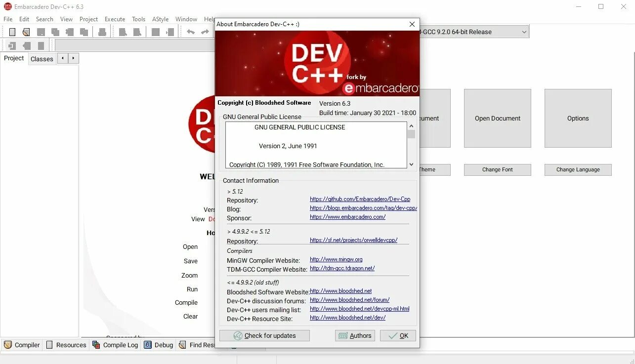
Task: Click the Save toolbar icon
Action: click(x=41, y=32)
